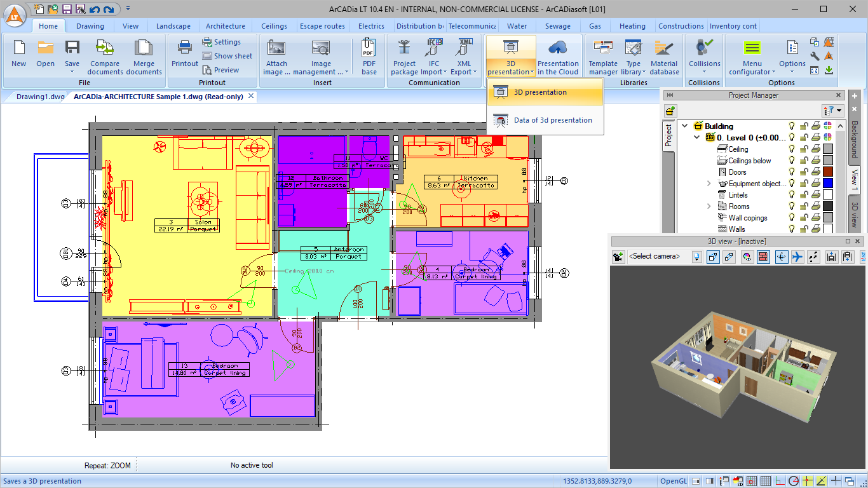Select the 3D presentation menu item

[x=545, y=93]
